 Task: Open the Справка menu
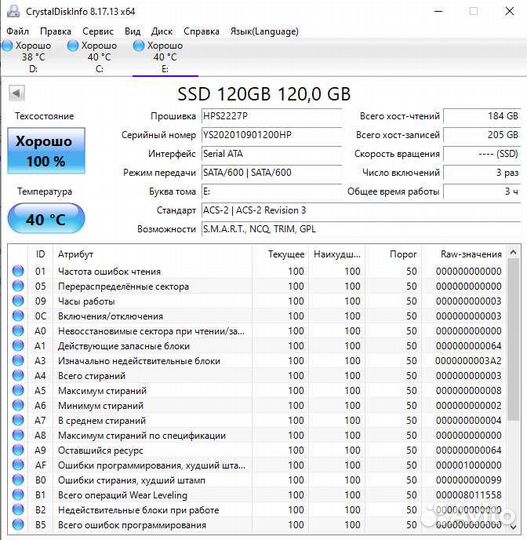[202, 31]
